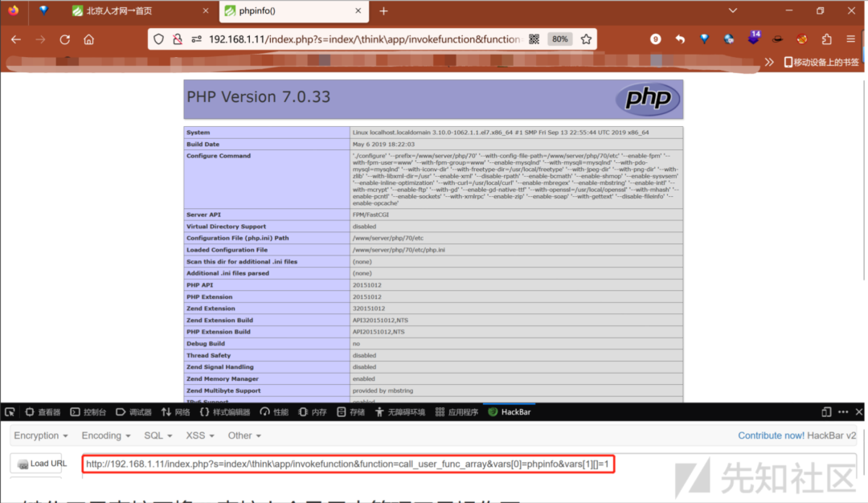The height and width of the screenshot is (503, 868).
Task: Expand the Encoding dropdown in HackBar
Action: click(106, 436)
